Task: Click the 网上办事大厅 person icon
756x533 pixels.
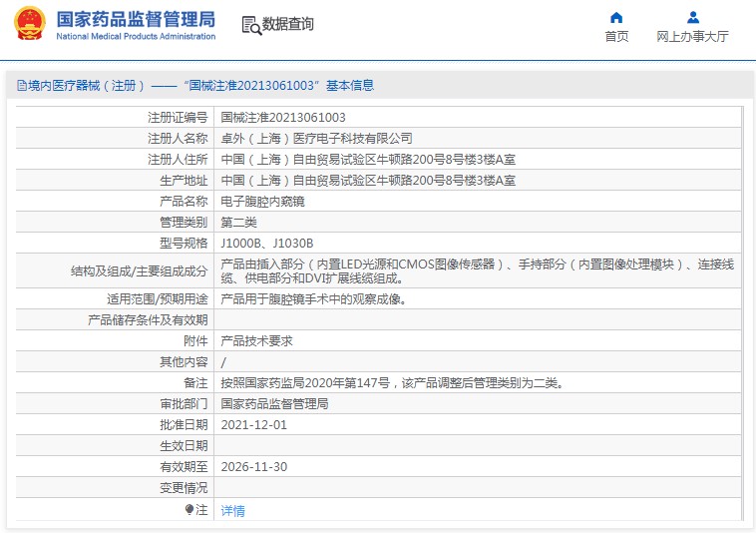Action: tap(693, 18)
